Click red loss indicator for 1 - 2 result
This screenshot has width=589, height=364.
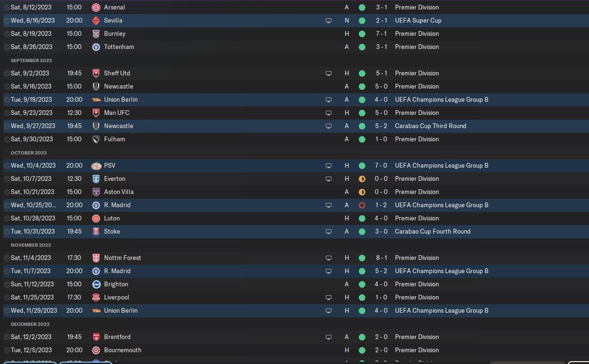pyautogui.click(x=362, y=205)
